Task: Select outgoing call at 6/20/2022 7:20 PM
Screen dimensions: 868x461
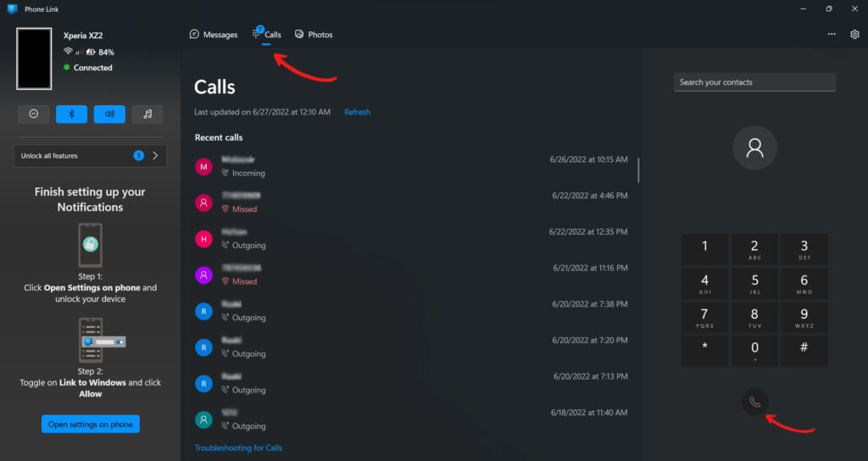Action: tap(411, 347)
